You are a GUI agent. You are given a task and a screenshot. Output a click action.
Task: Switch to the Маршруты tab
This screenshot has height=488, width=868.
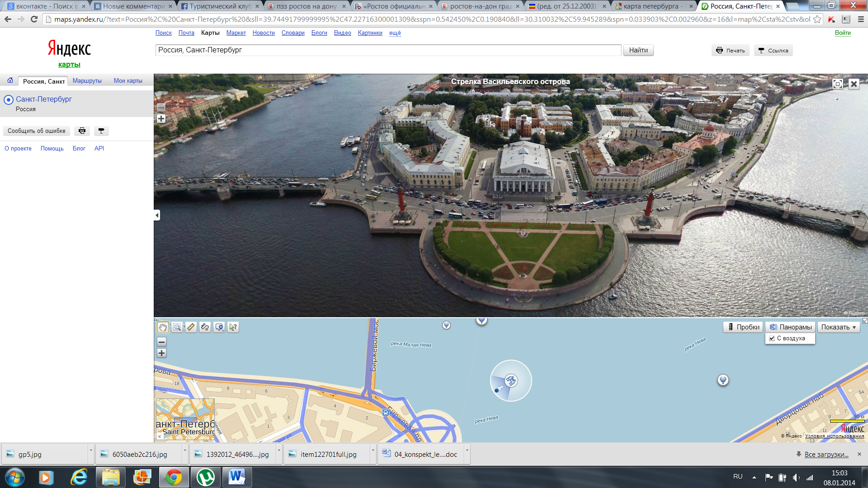pos(87,81)
